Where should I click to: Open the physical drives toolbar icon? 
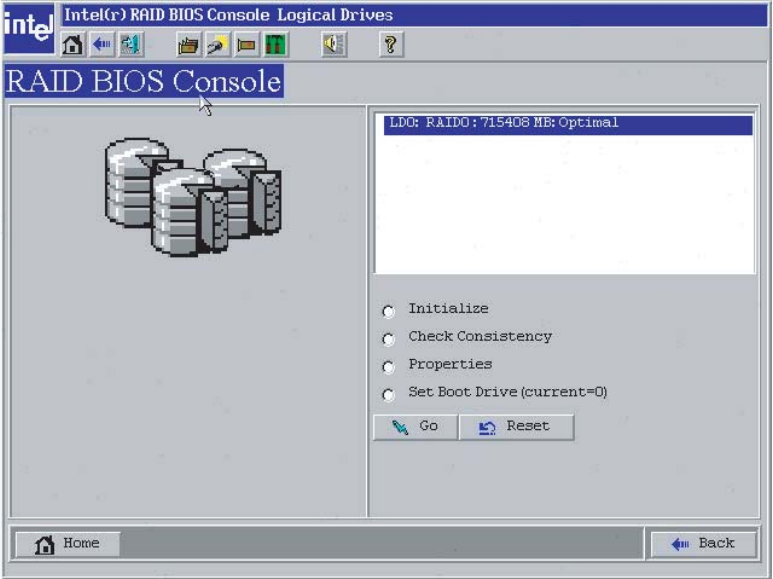(x=246, y=45)
